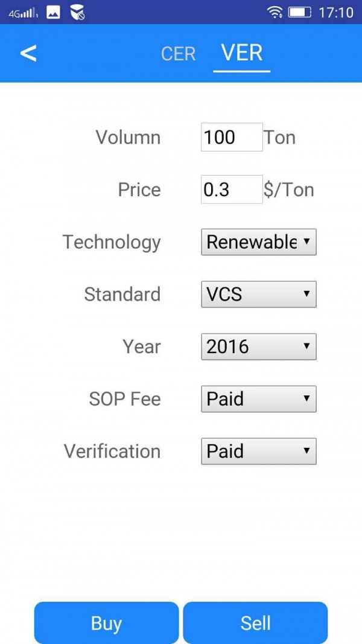This screenshot has width=362, height=644.
Task: Tap the battery indicator icon
Action: 299,12
